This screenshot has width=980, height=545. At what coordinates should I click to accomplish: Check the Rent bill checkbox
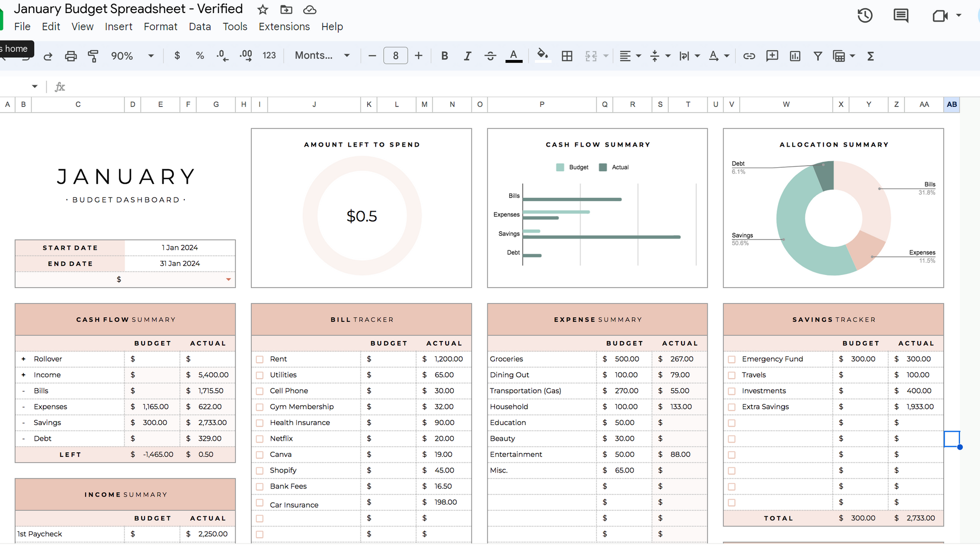pos(260,360)
